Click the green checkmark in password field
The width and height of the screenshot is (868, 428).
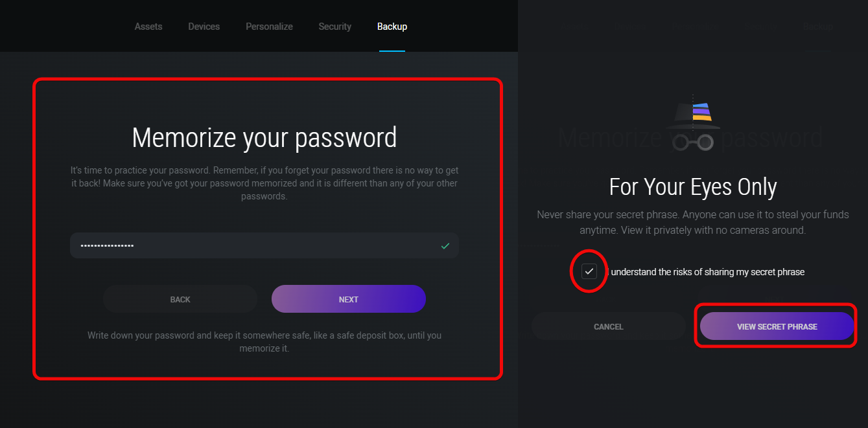(x=445, y=246)
